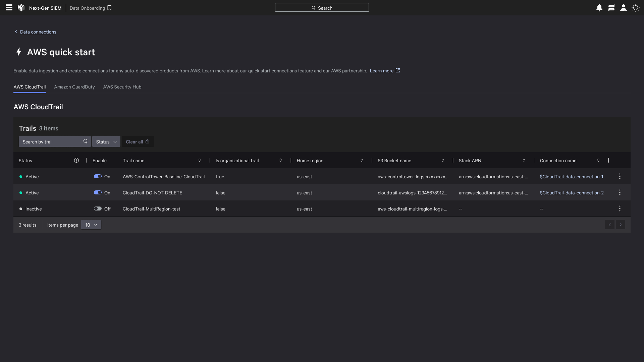Screen dimensions: 644x362
Task: Sort by the Trail name column
Action: click(x=200, y=160)
